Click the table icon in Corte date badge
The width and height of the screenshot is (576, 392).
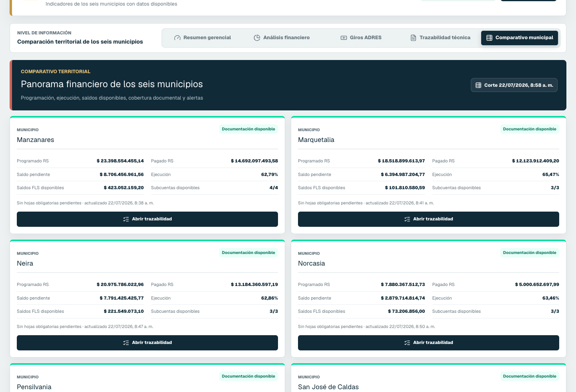(x=478, y=85)
